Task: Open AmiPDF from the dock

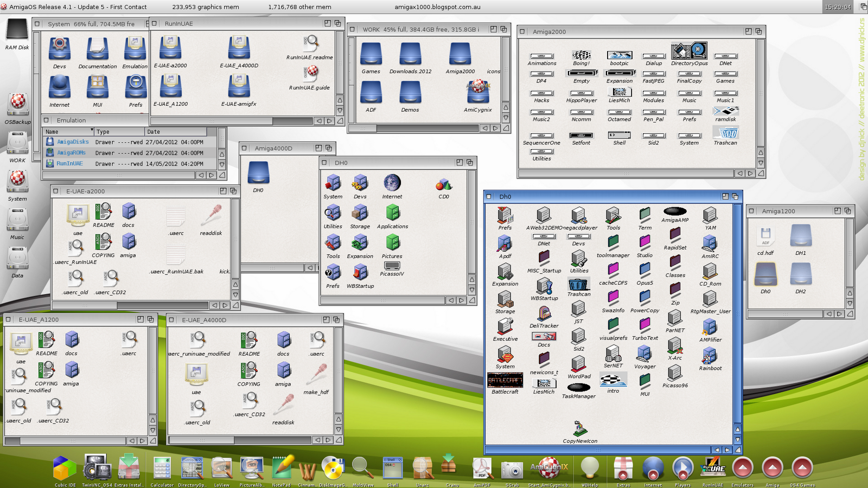Action: pyautogui.click(x=482, y=468)
